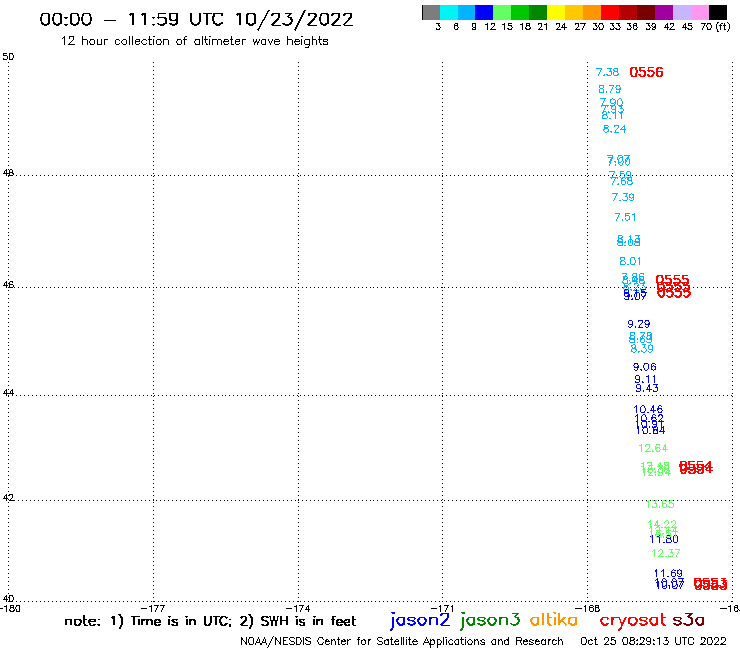Click the 7.38 wave height reading
740x650 pixels.
pos(607,72)
